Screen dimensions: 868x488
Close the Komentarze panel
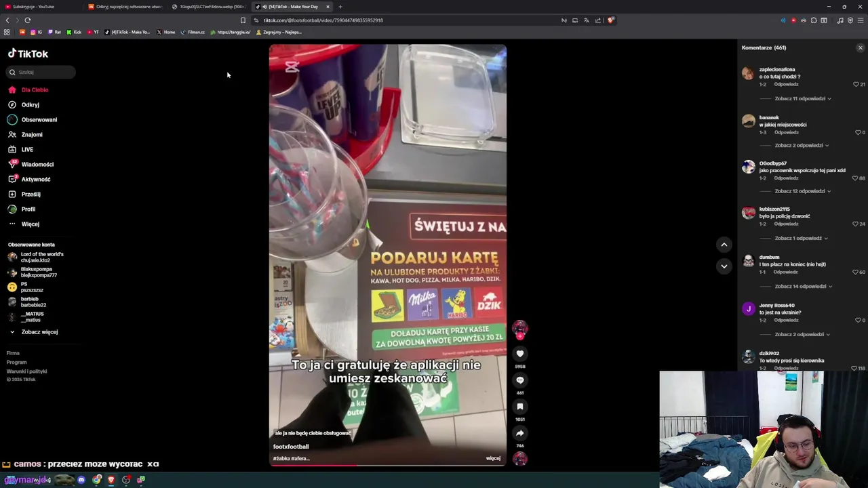861,48
